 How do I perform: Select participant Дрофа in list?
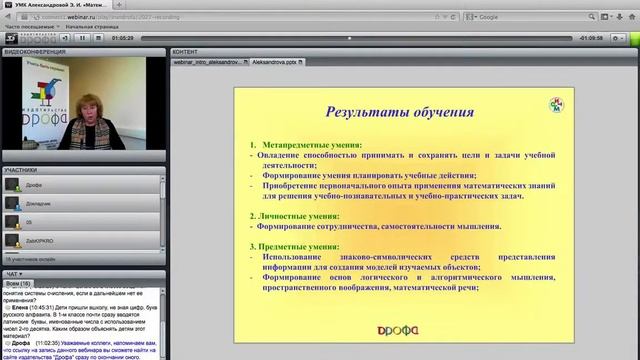[x=81, y=185]
